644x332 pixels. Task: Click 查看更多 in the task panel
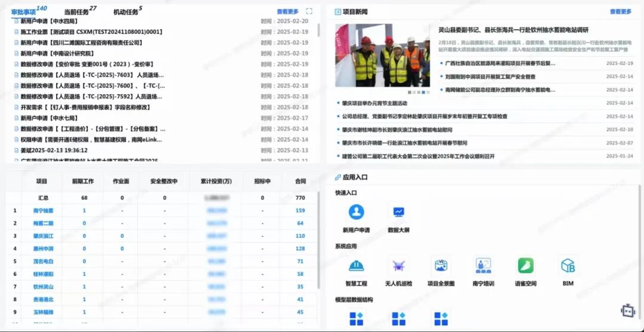(x=287, y=11)
